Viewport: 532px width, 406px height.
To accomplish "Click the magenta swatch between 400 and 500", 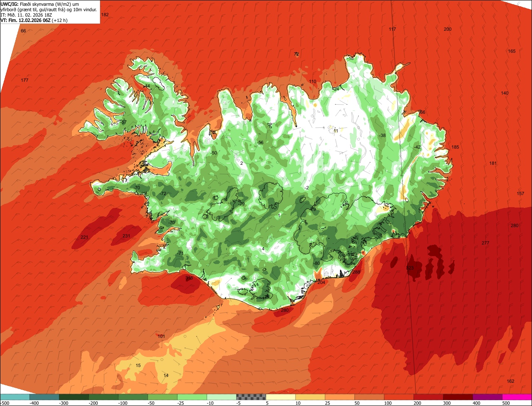I will tap(488, 397).
